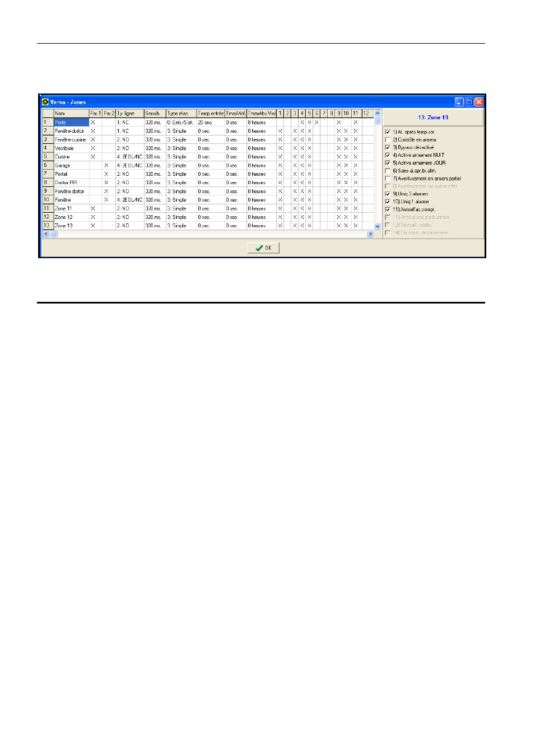Click the 'Par.1' column header

(96, 113)
